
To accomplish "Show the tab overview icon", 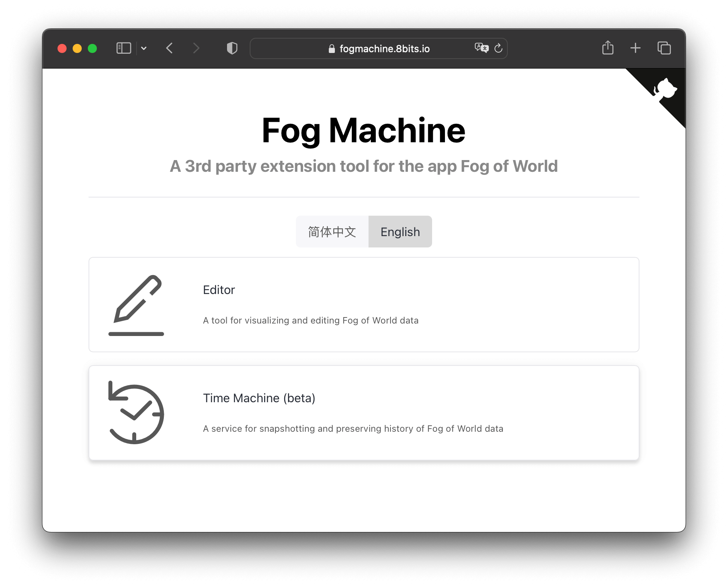I will pyautogui.click(x=664, y=48).
